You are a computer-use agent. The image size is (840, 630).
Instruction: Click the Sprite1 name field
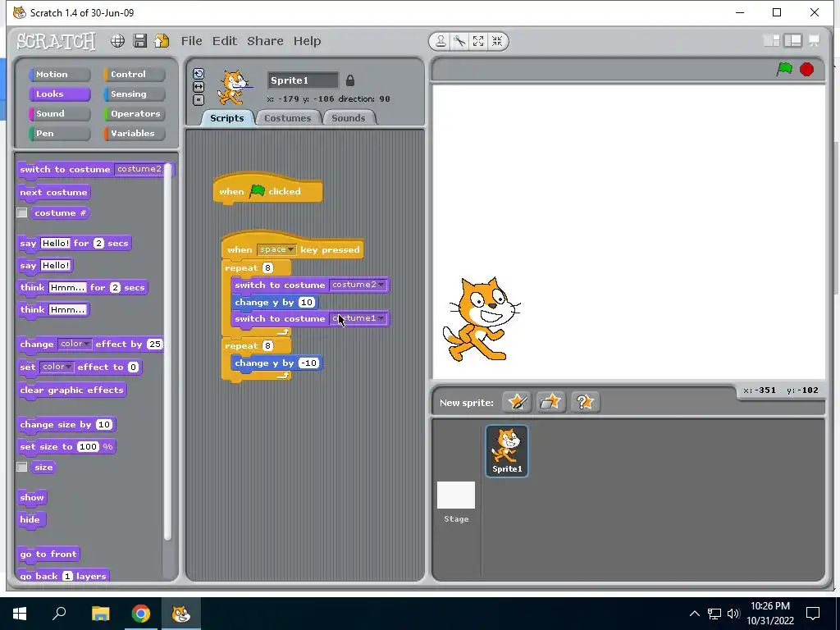click(303, 80)
